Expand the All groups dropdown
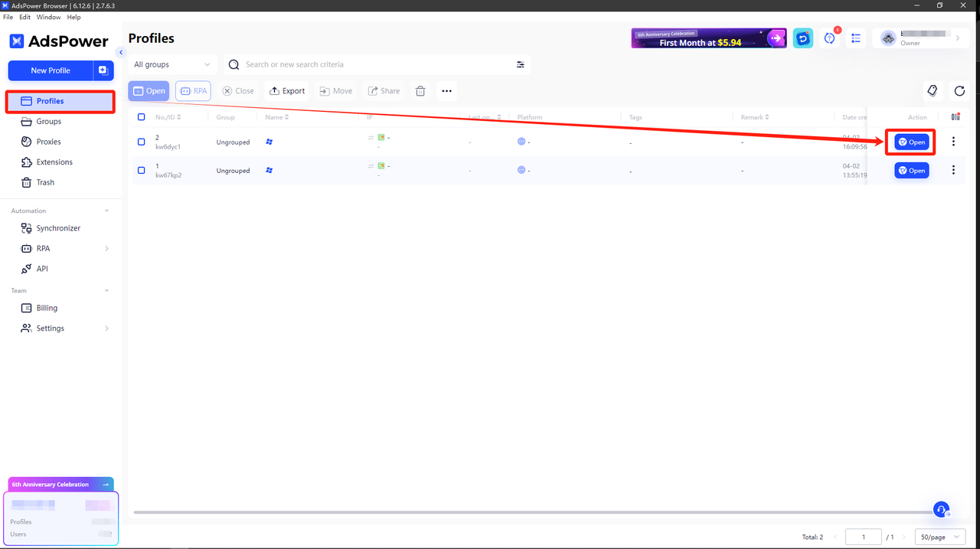 tap(172, 65)
